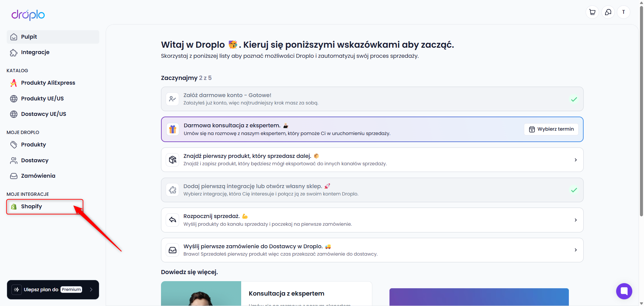Screen dimensions: 644x306
Task: Click the calendar icon in Wybierz termin
Action: click(x=532, y=129)
